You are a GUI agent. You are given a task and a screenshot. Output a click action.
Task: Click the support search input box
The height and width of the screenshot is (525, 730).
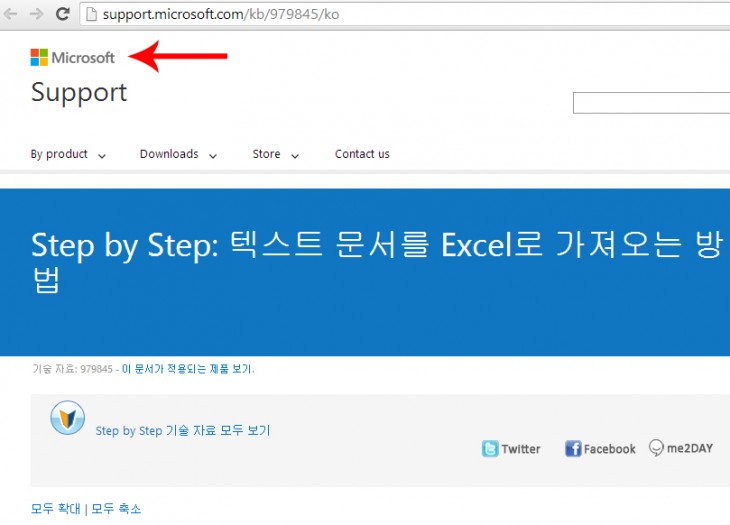point(651,103)
